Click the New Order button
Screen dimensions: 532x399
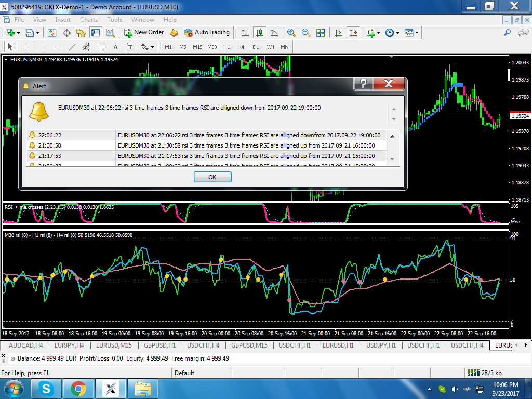tap(144, 33)
